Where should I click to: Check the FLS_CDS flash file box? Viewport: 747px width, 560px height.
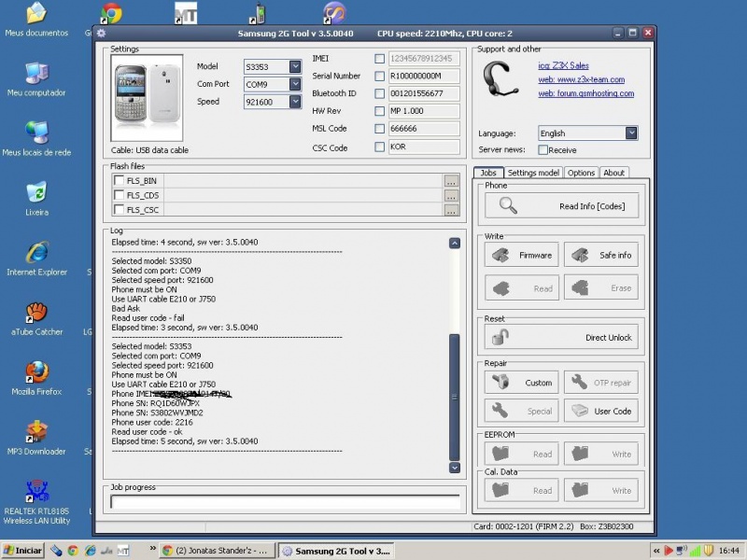[x=119, y=195]
